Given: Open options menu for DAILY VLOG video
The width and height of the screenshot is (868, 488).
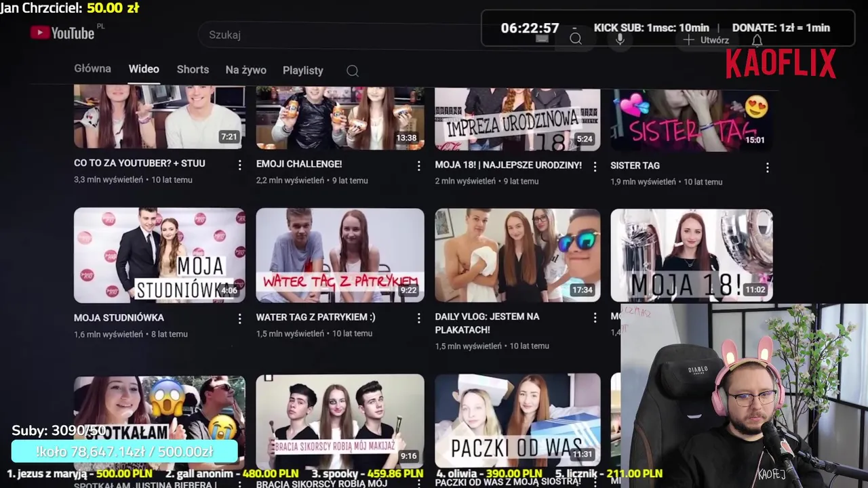Looking at the screenshot, I should tap(595, 318).
